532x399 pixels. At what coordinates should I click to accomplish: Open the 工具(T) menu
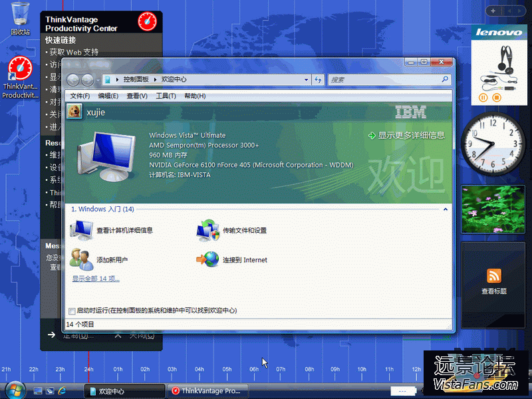pyautogui.click(x=166, y=96)
